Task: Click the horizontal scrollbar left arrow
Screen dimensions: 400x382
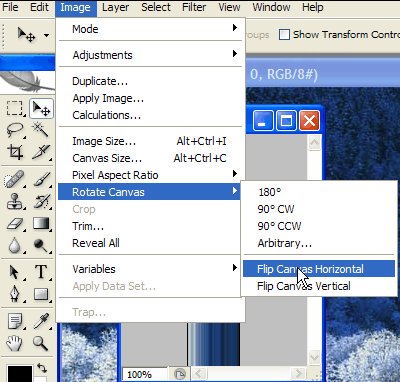Action: pos(199,373)
